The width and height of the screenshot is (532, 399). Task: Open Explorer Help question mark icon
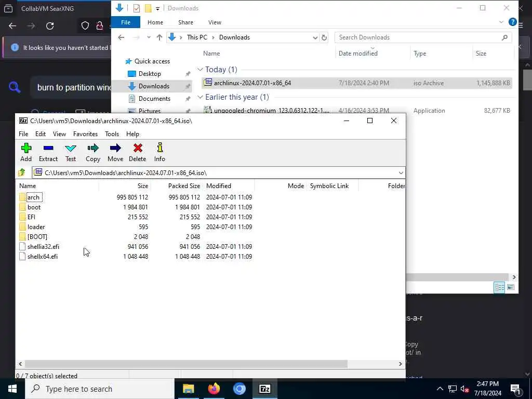tap(512, 22)
